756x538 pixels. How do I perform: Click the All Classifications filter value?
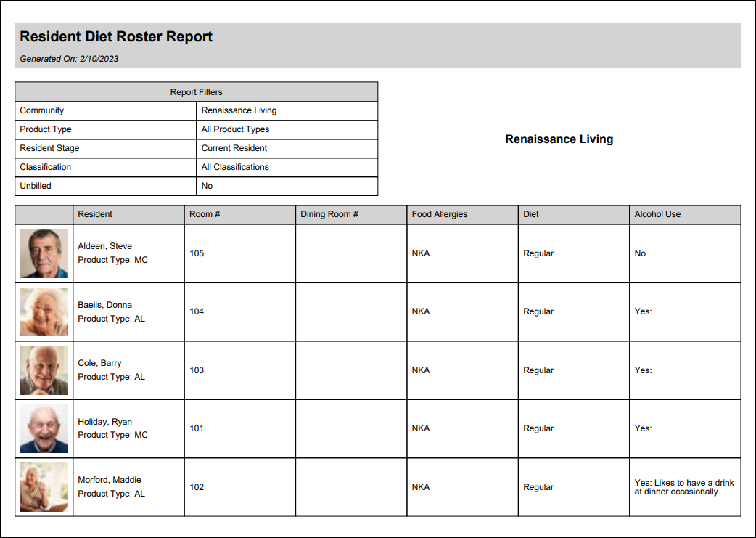[x=235, y=167]
